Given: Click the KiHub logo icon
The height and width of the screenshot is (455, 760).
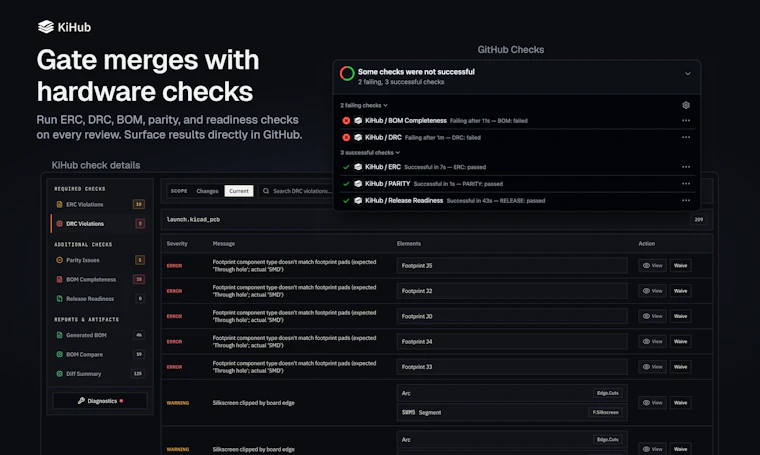Looking at the screenshot, I should point(46,27).
